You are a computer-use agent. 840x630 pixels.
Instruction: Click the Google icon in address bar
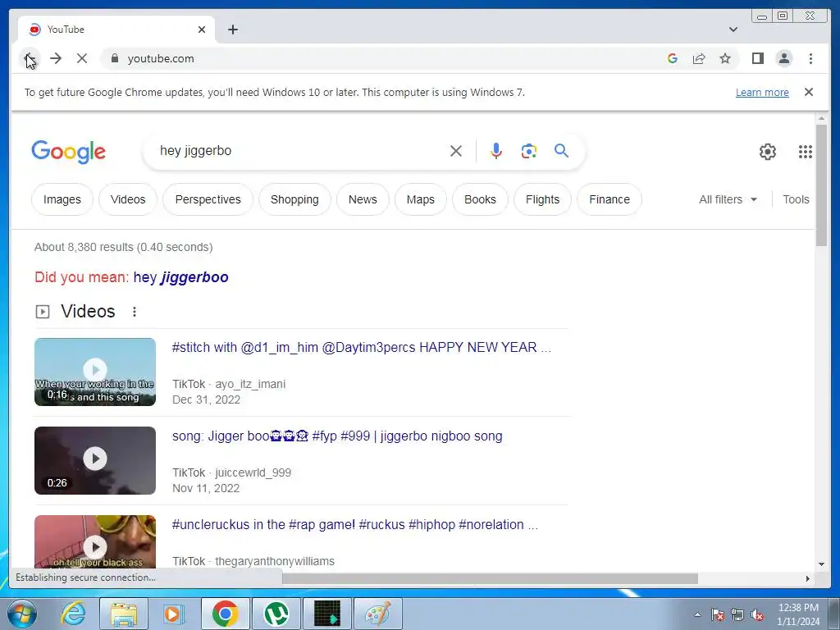click(673, 58)
